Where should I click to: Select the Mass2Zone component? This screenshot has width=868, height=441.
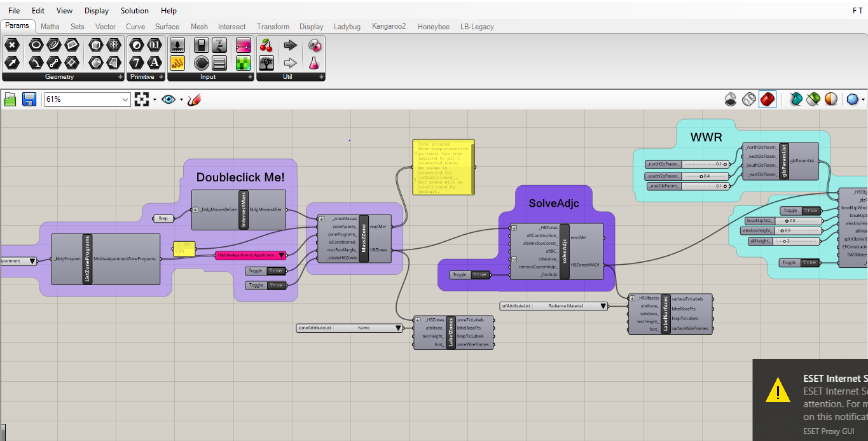pos(355,238)
